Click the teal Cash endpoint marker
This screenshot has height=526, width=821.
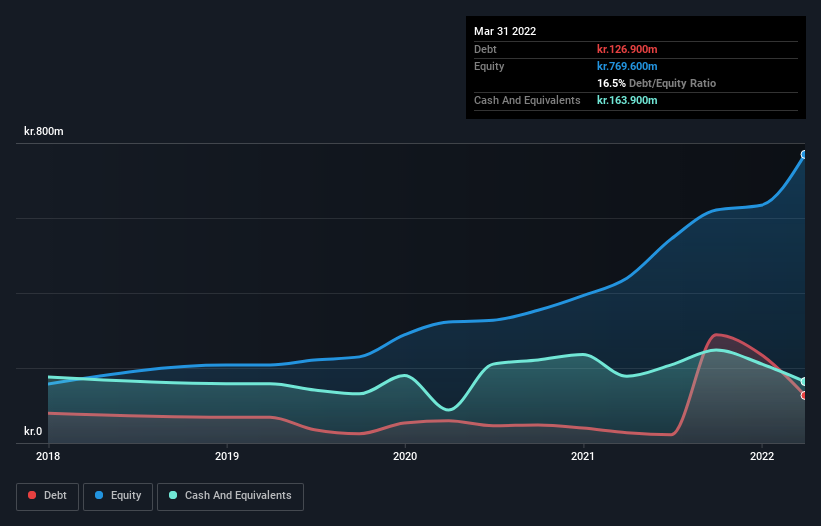(x=805, y=382)
